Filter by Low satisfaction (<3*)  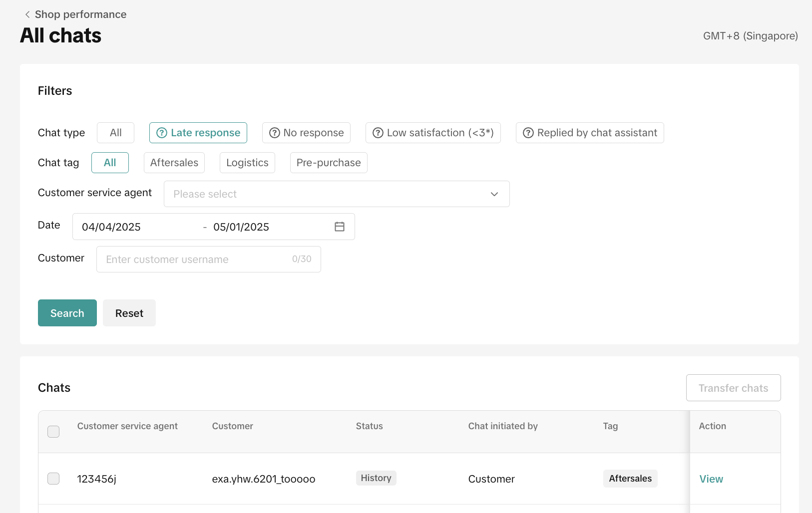(x=433, y=133)
